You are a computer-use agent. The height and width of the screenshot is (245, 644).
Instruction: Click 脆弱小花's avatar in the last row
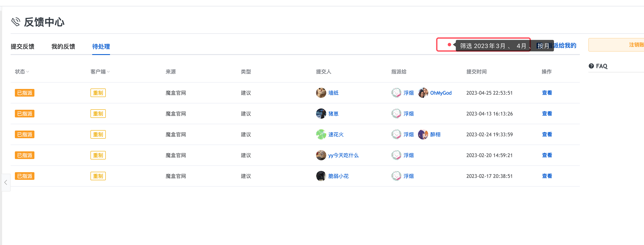(321, 176)
